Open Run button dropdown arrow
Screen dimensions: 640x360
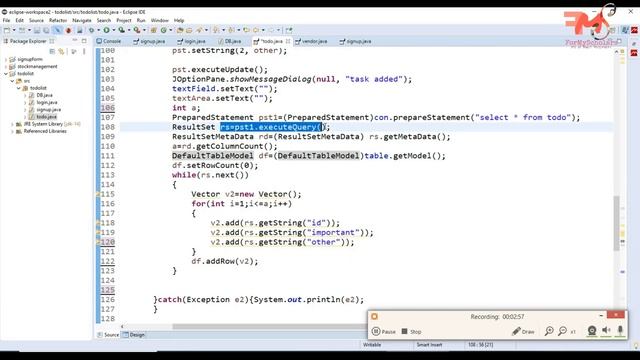(113, 30)
